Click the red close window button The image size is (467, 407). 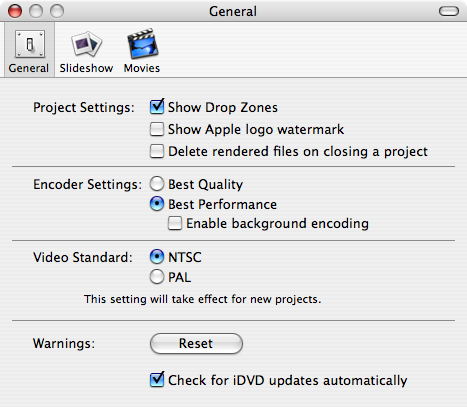15,11
